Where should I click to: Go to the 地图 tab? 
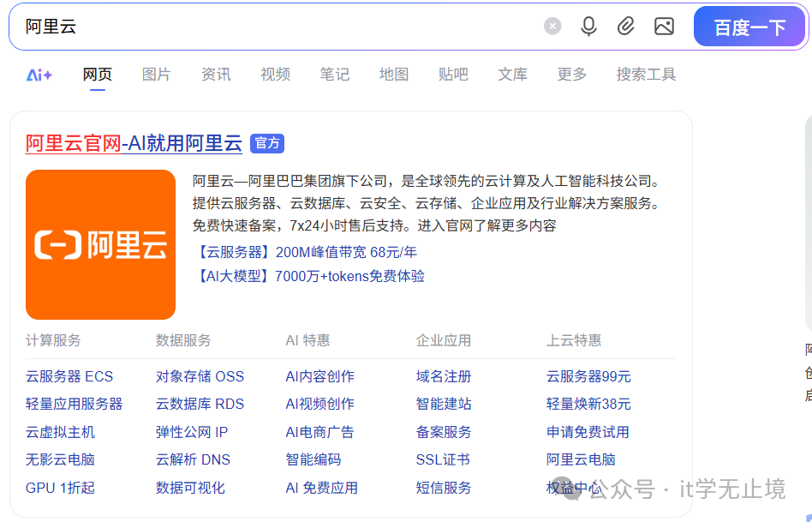pyautogui.click(x=393, y=75)
